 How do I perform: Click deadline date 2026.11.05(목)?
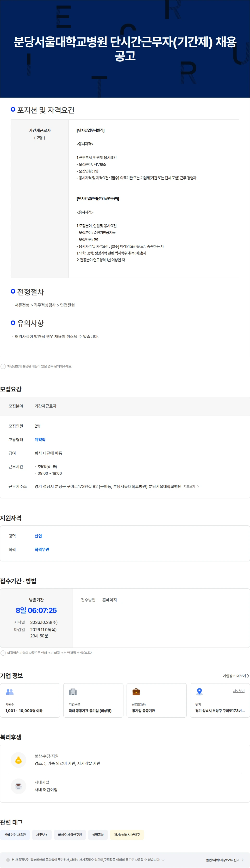click(x=43, y=629)
